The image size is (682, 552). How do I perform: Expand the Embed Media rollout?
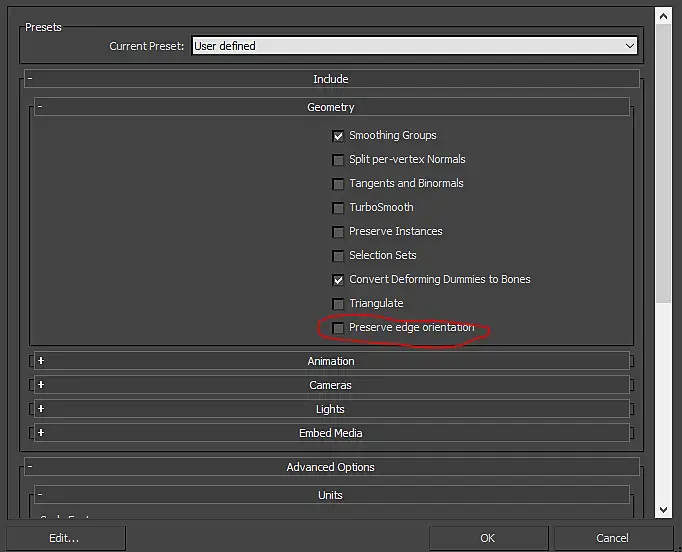coord(332,433)
